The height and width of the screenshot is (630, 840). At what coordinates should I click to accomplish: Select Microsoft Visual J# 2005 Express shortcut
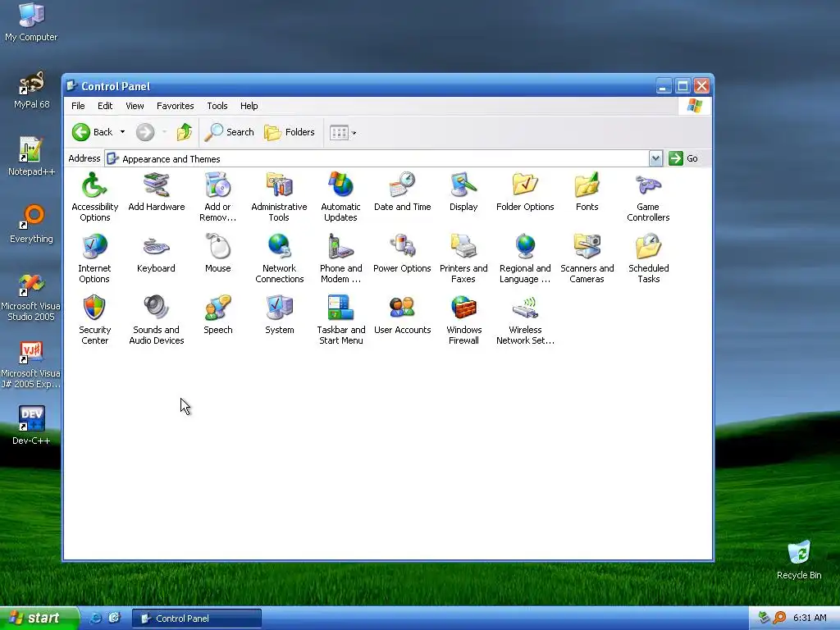click(31, 365)
